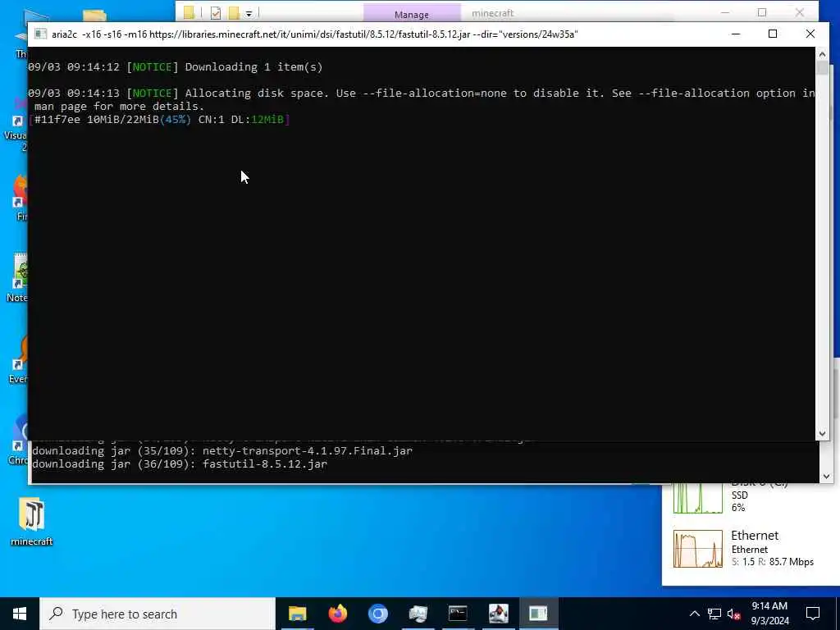Select the active aria2c console taskbar icon
Screen dimensions: 840x630
(x=538, y=614)
